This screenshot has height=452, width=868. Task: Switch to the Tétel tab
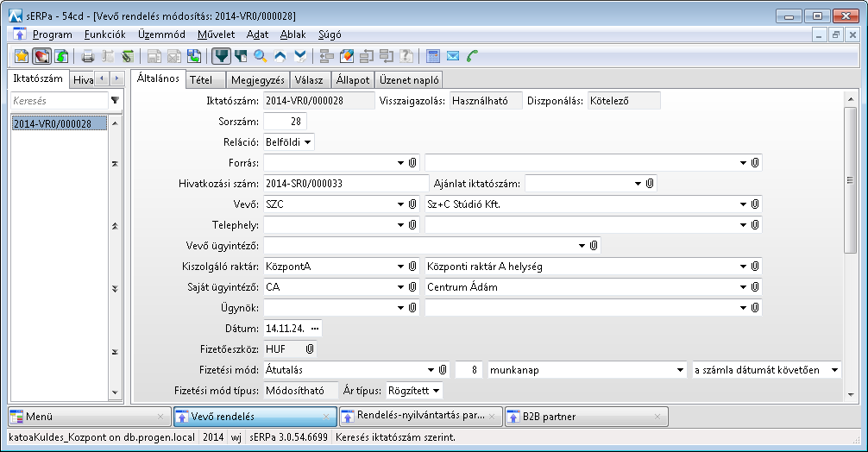pyautogui.click(x=201, y=79)
